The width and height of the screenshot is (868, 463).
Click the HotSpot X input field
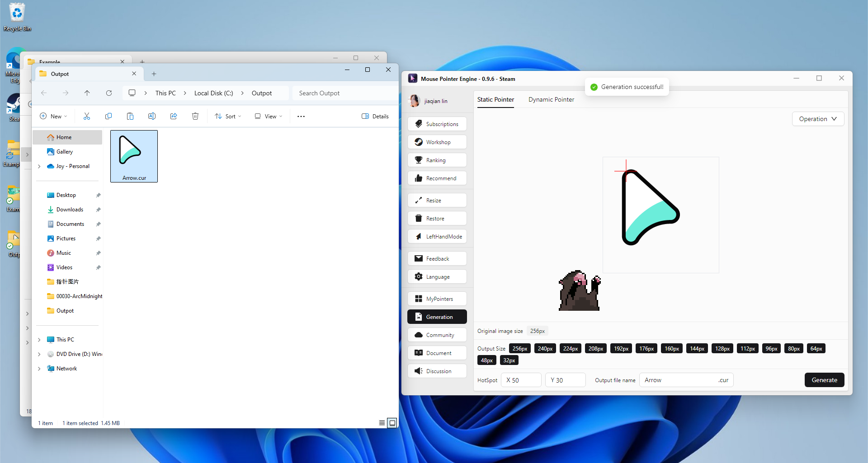[x=521, y=380]
